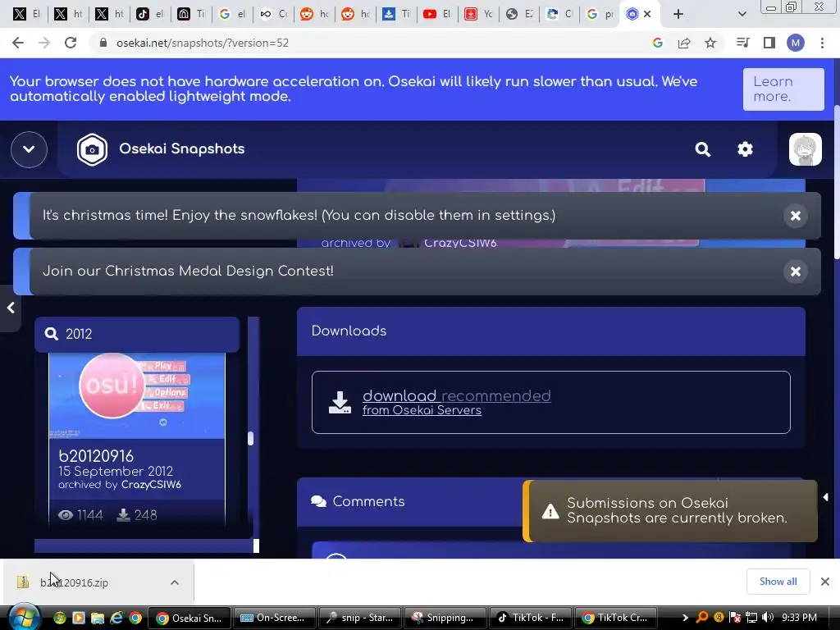Open the downloaded b20120916.zip file

click(x=75, y=582)
